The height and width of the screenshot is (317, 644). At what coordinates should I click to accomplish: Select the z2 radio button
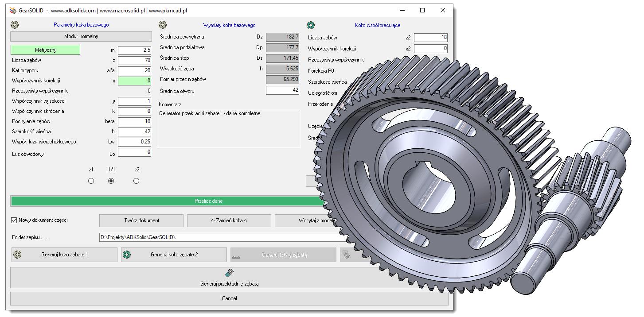click(x=137, y=181)
